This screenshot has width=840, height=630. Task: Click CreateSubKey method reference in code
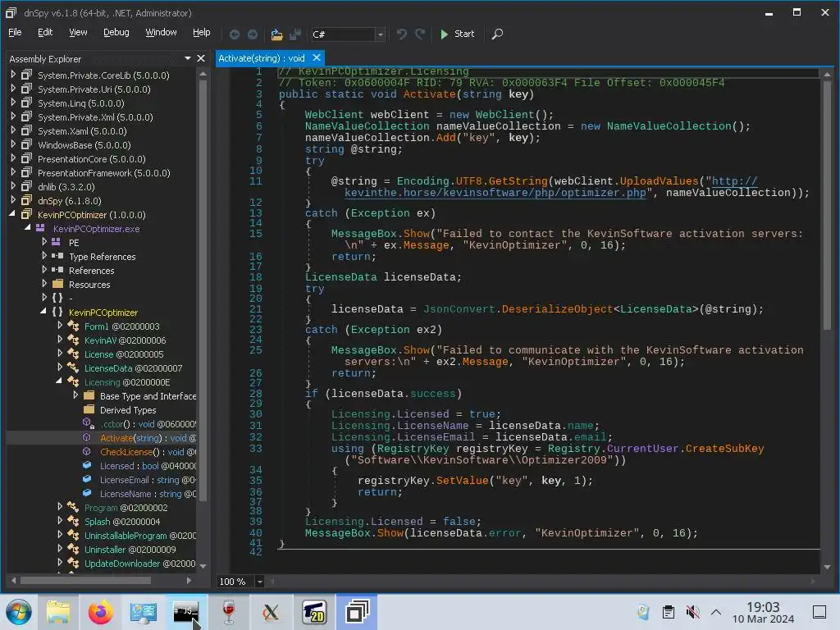pos(724,449)
